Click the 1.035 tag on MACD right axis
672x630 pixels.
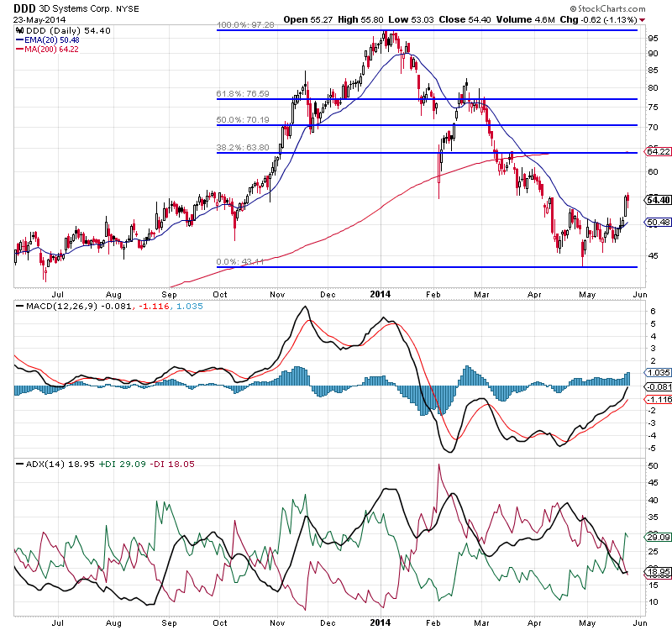(658, 372)
